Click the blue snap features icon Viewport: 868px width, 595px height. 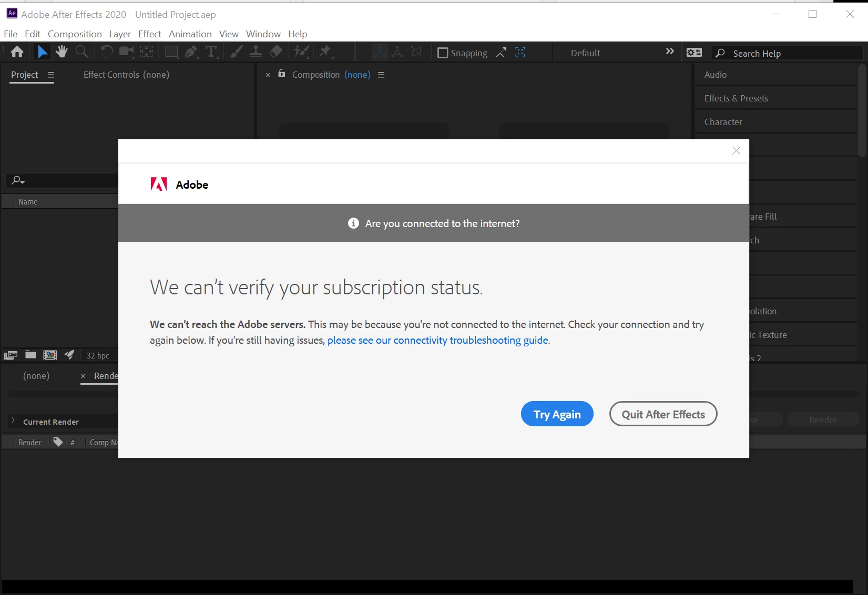(x=520, y=52)
